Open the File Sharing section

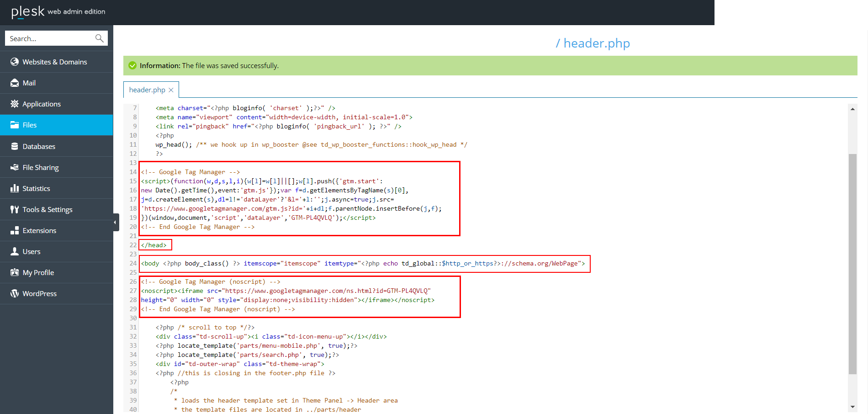tap(56, 167)
